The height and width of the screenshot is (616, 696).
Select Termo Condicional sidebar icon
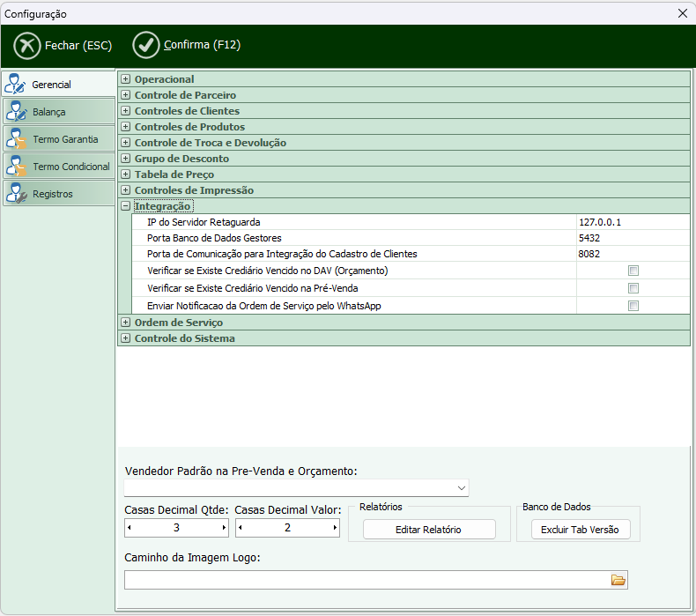click(x=17, y=167)
